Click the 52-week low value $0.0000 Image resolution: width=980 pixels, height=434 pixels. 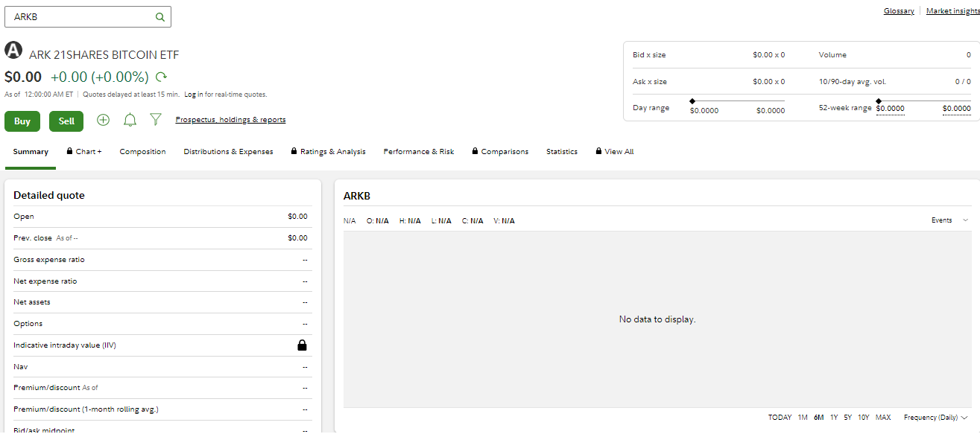[891, 109]
